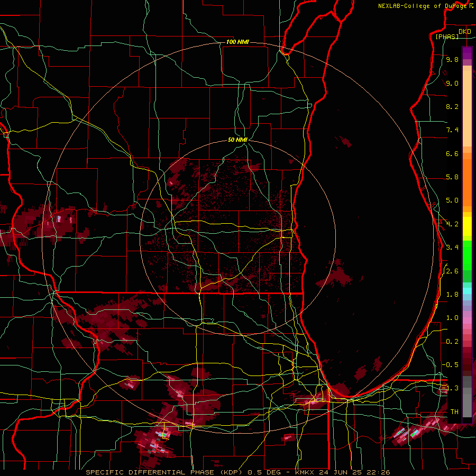Choose the 2.6 scale label
Viewport: 476px width, 476px height.
(452, 271)
